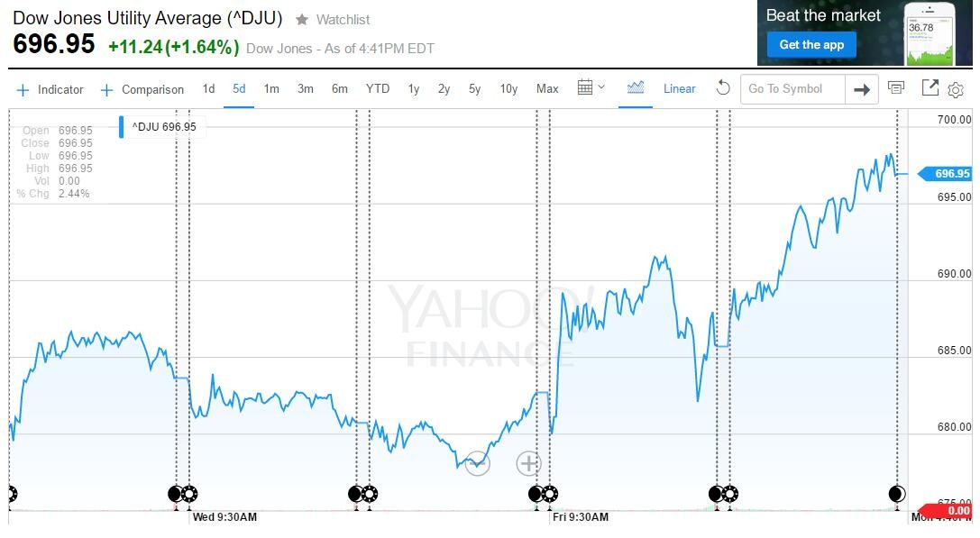Add a Comparison symbol

[x=142, y=89]
